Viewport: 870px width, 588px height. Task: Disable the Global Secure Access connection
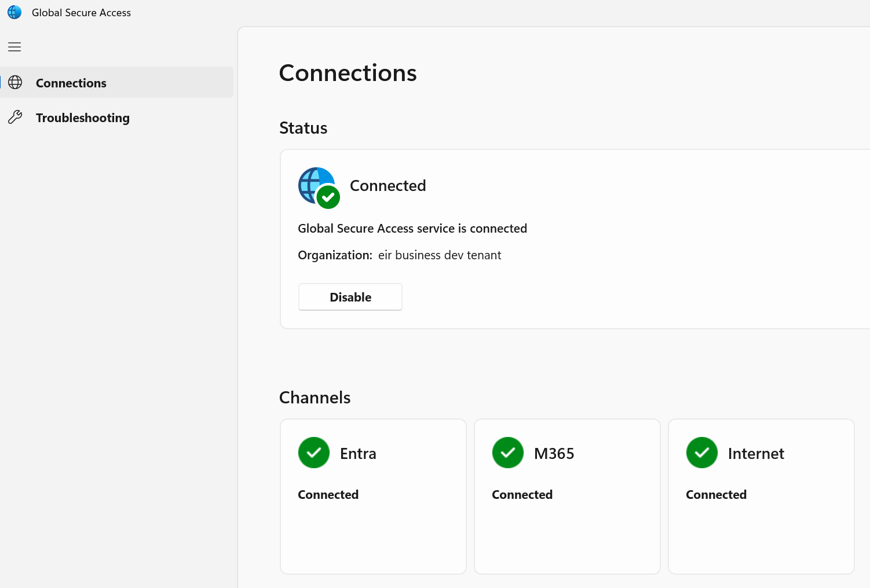click(x=350, y=297)
